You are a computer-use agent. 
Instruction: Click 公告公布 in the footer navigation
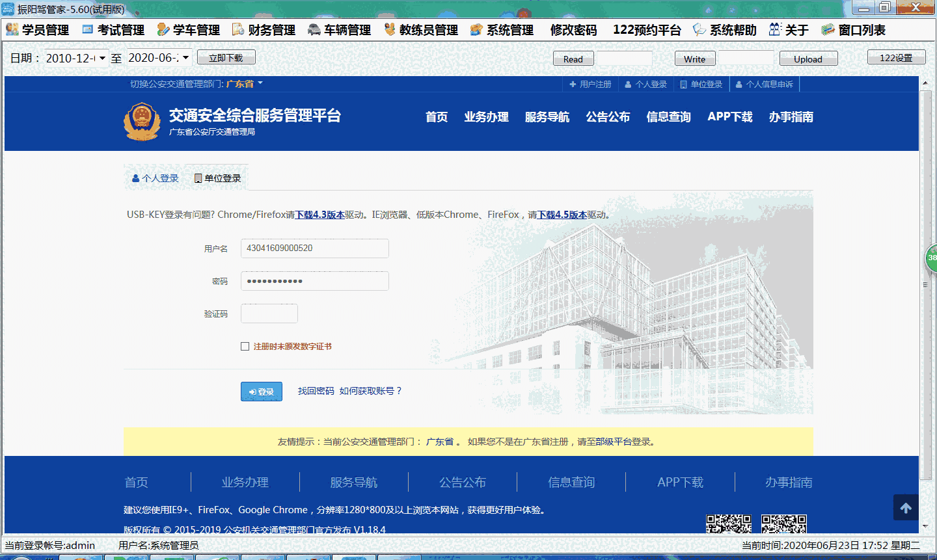(x=463, y=483)
